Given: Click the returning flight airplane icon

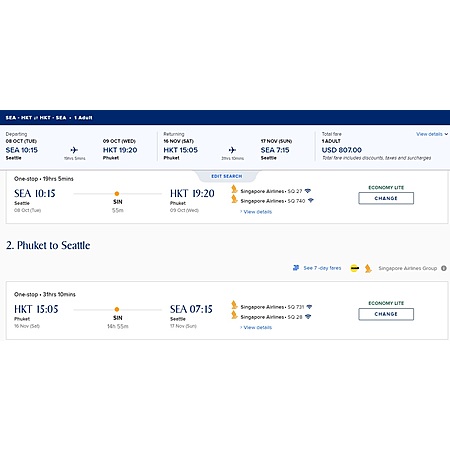Looking at the screenshot, I should point(232,150).
